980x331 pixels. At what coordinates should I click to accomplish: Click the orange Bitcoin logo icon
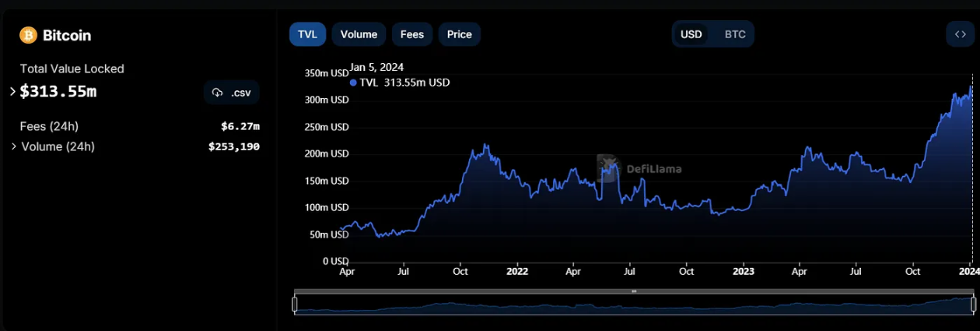click(28, 36)
